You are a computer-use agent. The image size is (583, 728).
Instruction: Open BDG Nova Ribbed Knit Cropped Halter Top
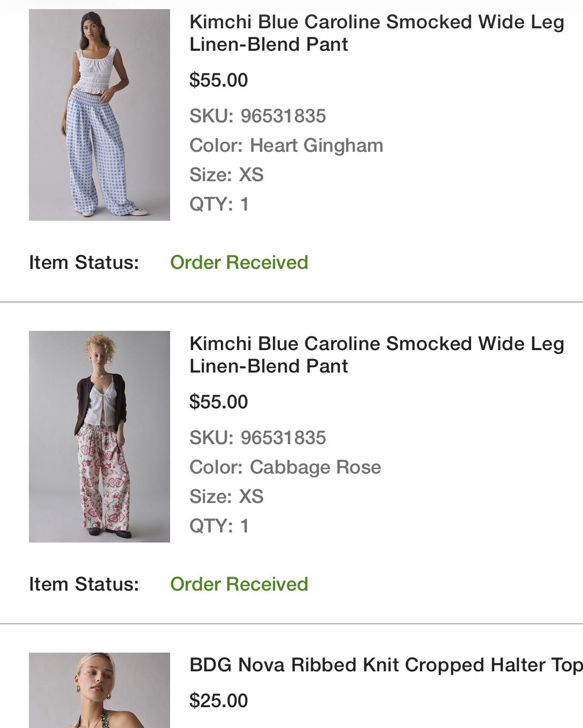pyautogui.click(x=385, y=665)
